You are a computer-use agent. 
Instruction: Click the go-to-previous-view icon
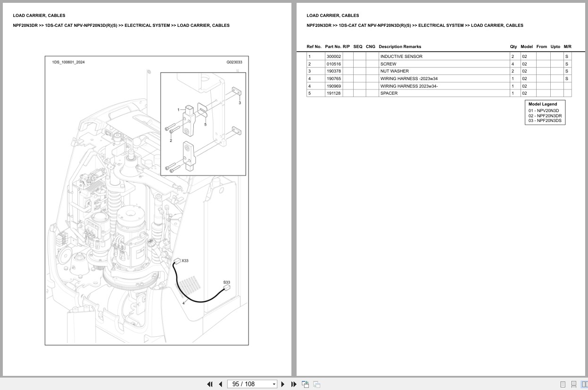coord(306,384)
